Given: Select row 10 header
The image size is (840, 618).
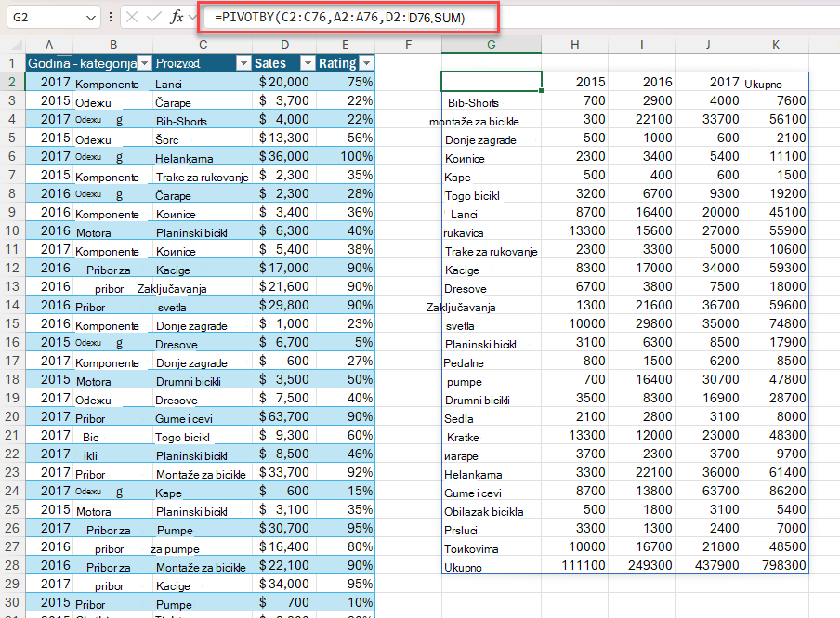Looking at the screenshot, I should (12, 231).
